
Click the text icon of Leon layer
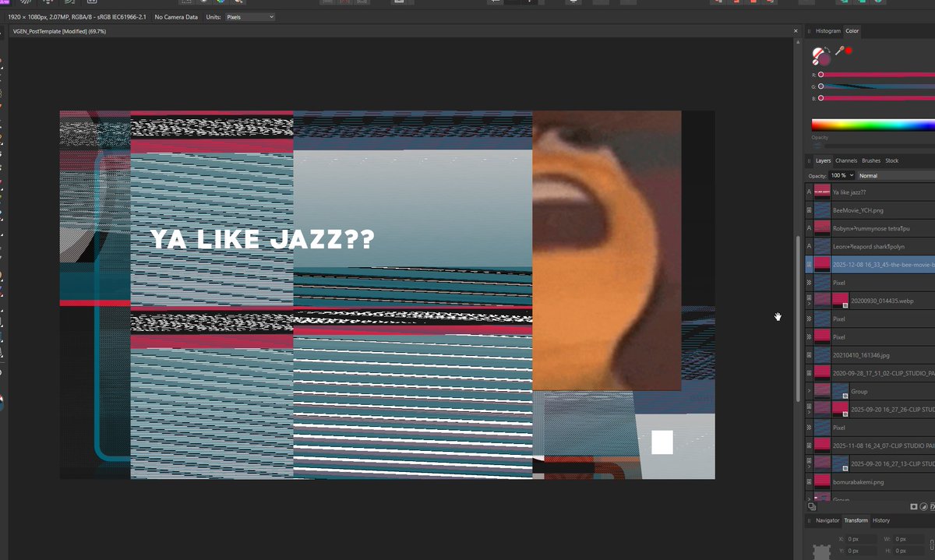pyautogui.click(x=809, y=246)
